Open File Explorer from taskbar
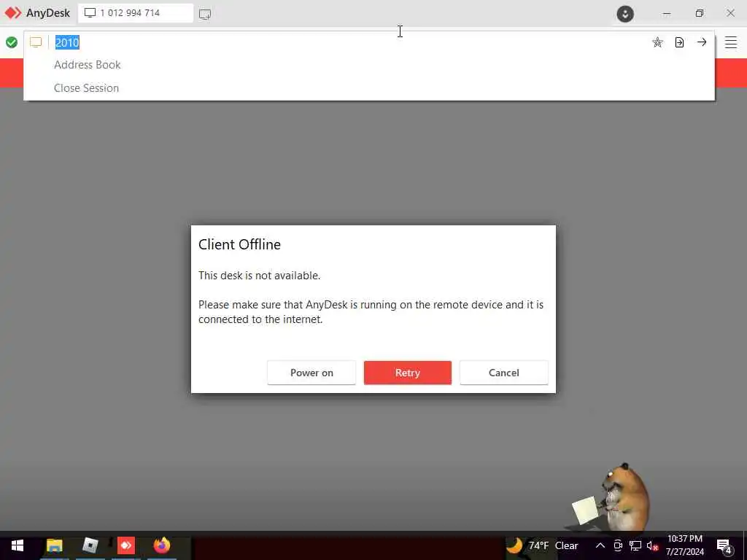This screenshot has width=747, height=560. pyautogui.click(x=54, y=545)
